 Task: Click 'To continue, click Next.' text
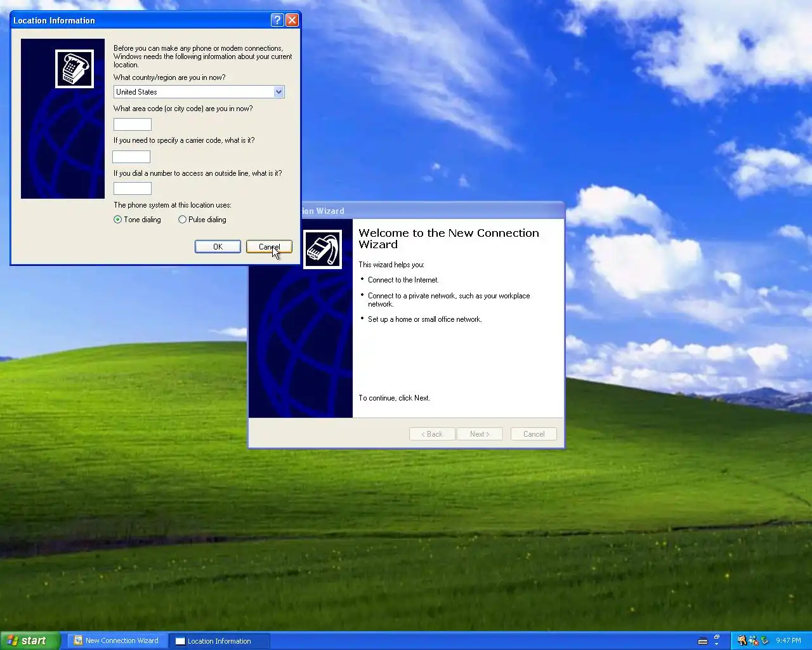[394, 398]
